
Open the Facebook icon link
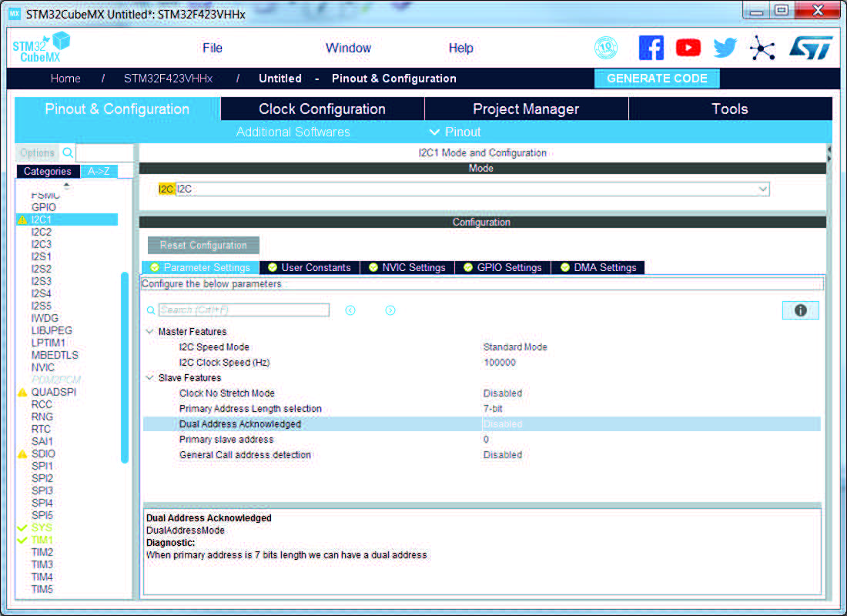click(x=651, y=48)
